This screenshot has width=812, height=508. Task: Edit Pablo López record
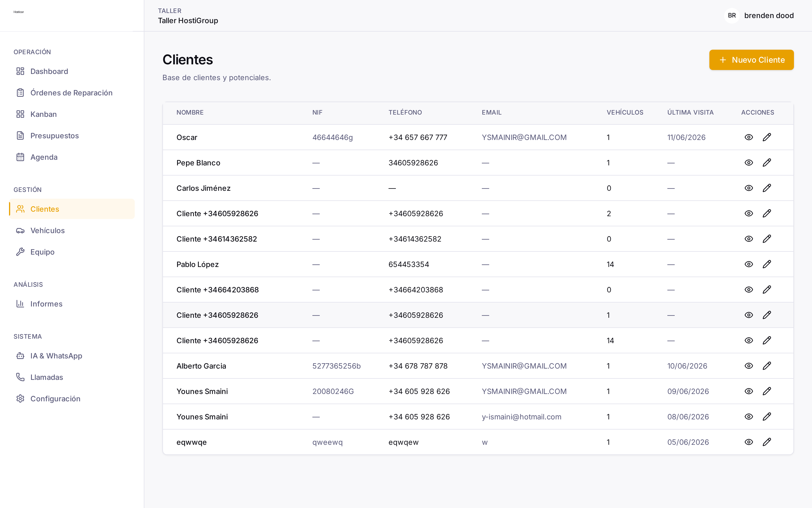[767, 264]
